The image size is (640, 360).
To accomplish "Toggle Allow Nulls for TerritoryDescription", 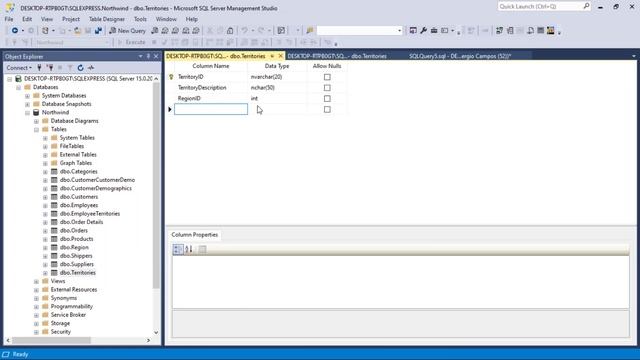I will (x=327, y=88).
